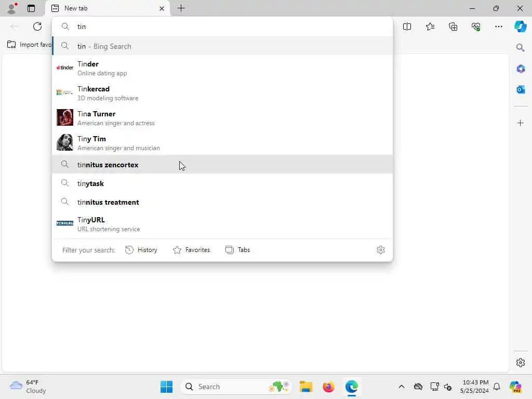This screenshot has width=532, height=399.
Task: Open weather widget showing 64°F Cloudy
Action: tap(28, 387)
